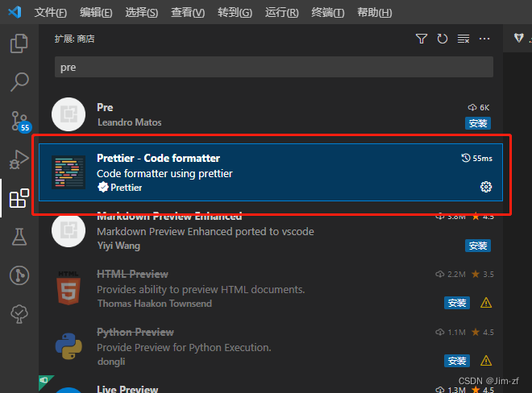
Task: Click the Python Preview logo
Action: coord(69,345)
